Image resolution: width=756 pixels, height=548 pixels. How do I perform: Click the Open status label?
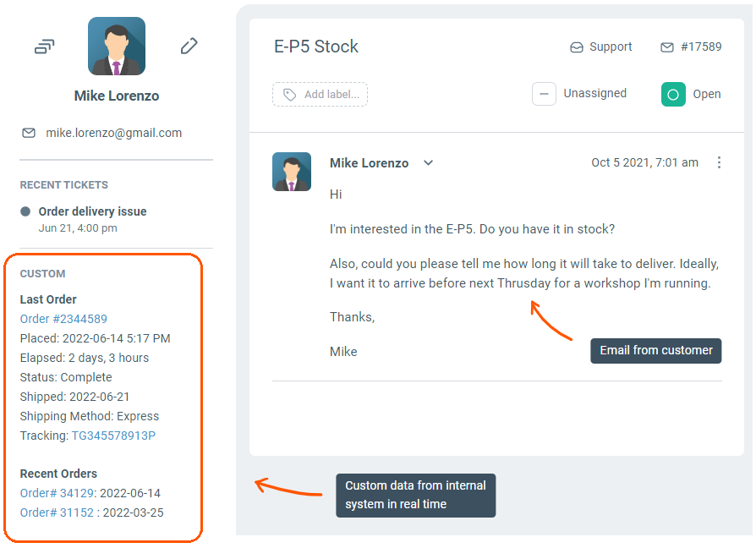tap(707, 94)
